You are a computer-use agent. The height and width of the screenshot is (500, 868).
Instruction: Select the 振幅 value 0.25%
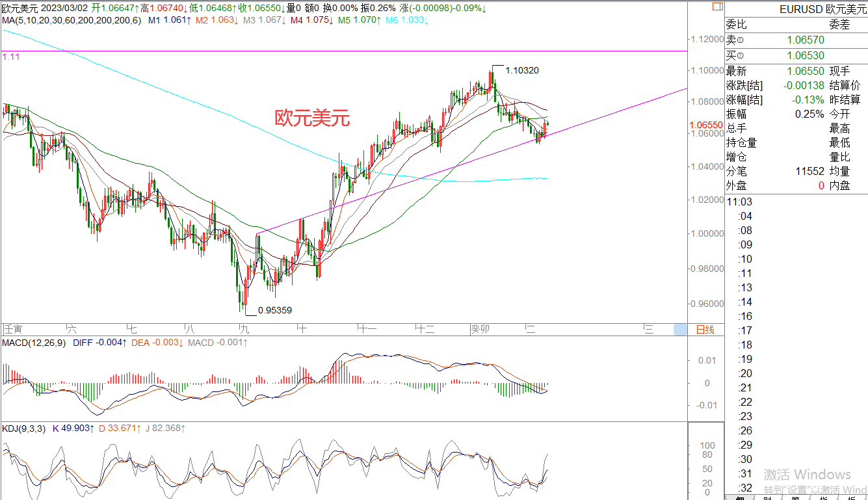click(x=810, y=114)
